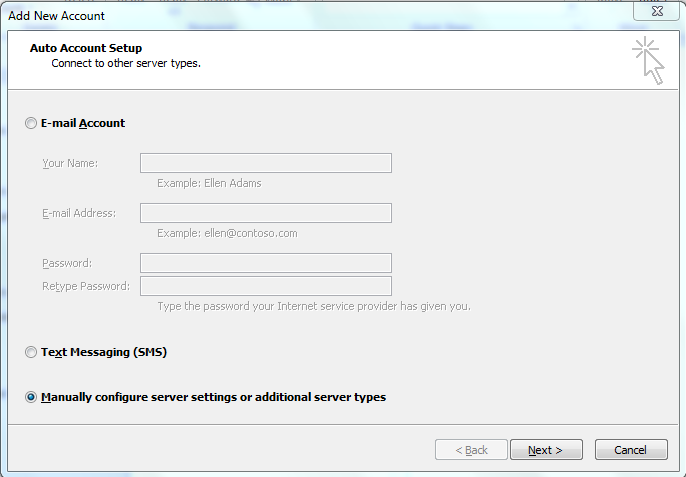The height and width of the screenshot is (477, 686).
Task: Close the Add New Account dialog
Action: pyautogui.click(x=656, y=11)
